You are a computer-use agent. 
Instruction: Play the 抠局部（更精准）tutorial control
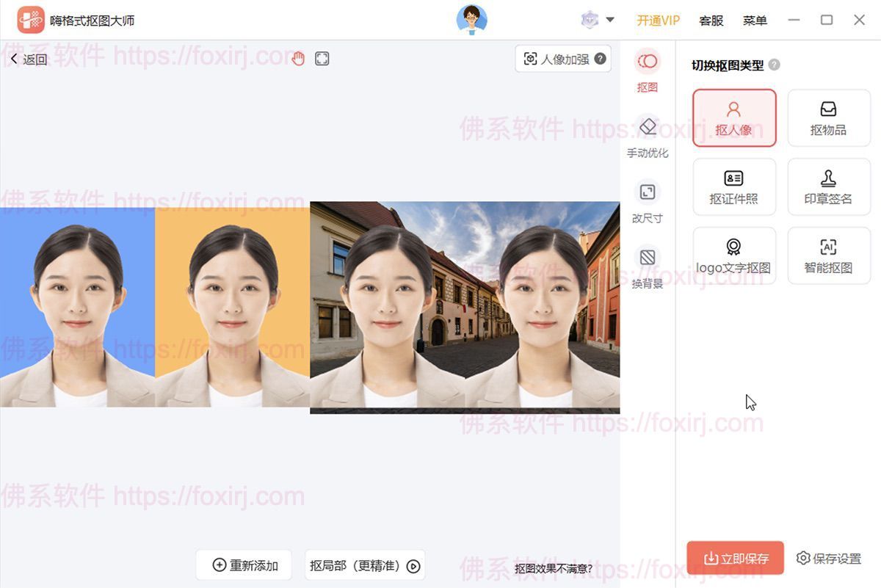413,565
